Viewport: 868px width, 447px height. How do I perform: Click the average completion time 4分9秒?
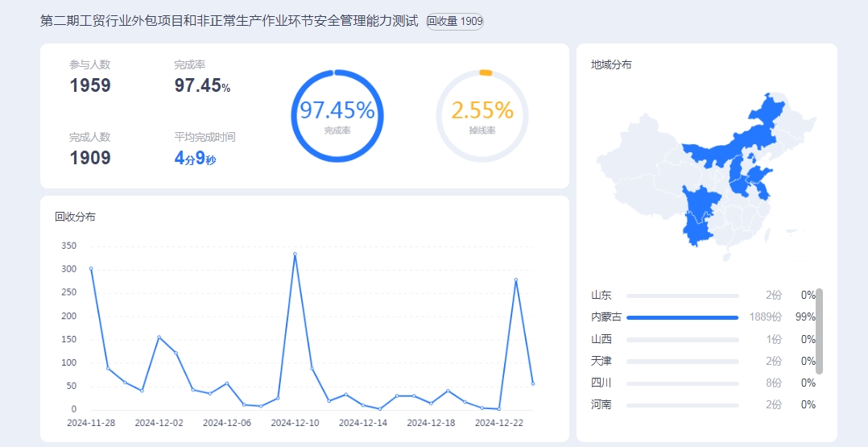pyautogui.click(x=195, y=158)
